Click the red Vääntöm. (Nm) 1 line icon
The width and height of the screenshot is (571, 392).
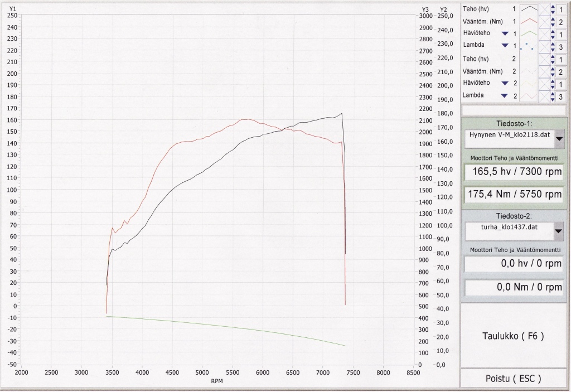click(x=529, y=21)
